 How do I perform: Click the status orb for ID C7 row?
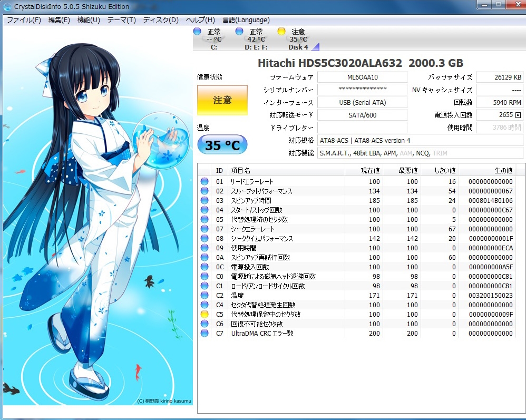pyautogui.click(x=204, y=333)
